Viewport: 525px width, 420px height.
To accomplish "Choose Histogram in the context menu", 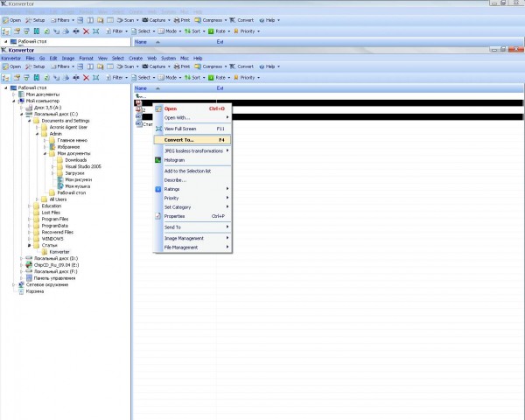I will pos(192,160).
